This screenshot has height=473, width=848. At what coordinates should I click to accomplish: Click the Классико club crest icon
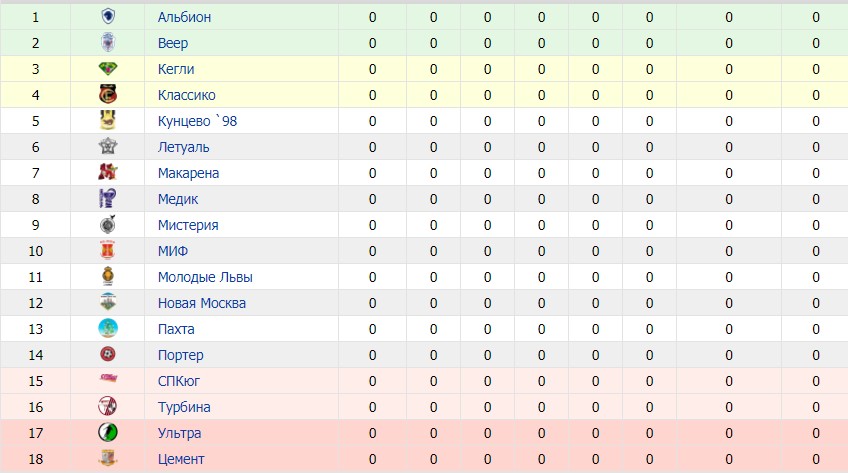tap(108, 95)
